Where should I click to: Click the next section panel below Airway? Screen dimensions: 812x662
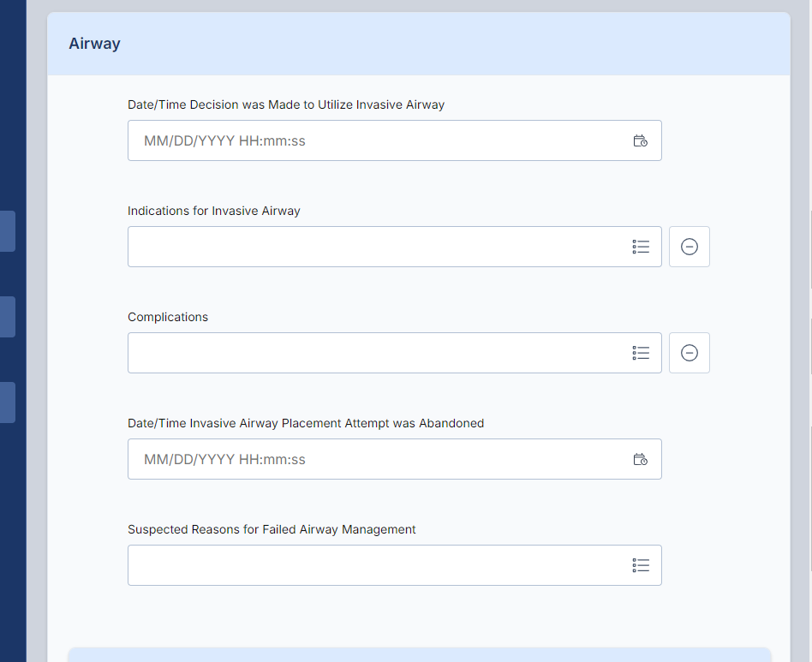[x=420, y=655]
